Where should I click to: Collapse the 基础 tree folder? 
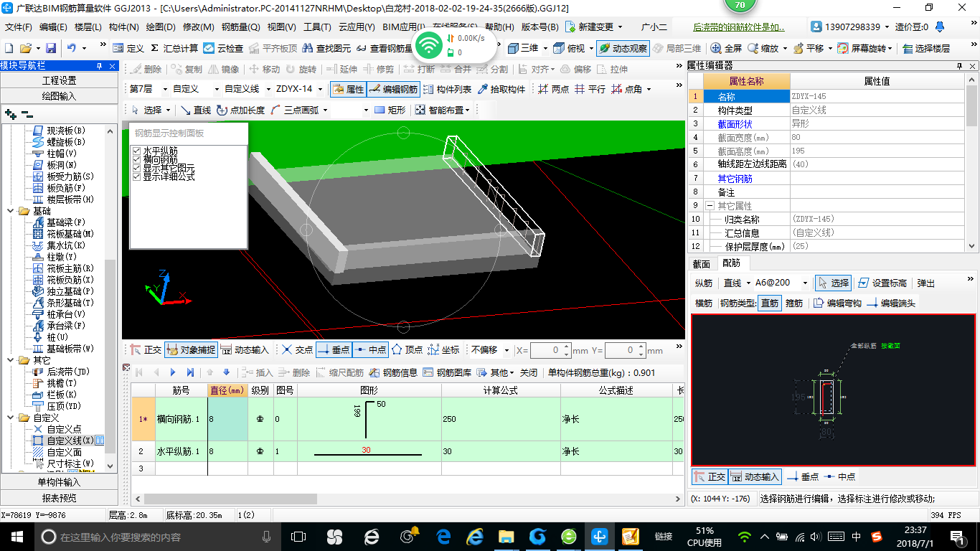[x=11, y=211]
